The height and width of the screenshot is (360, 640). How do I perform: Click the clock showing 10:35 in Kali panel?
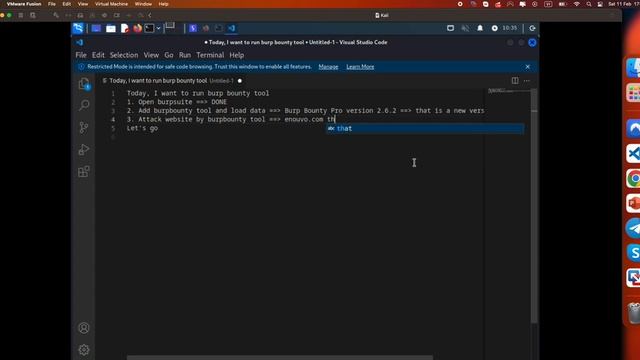[x=509, y=28]
